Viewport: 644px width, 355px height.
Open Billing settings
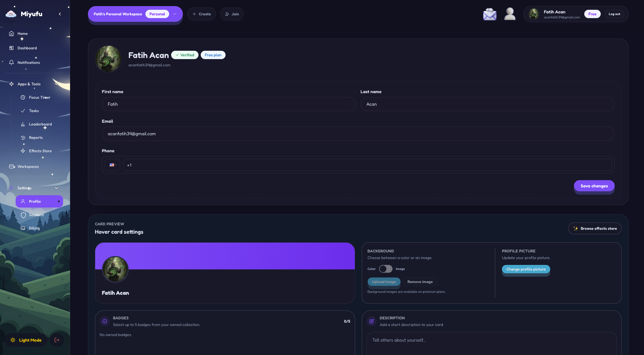pos(39,228)
